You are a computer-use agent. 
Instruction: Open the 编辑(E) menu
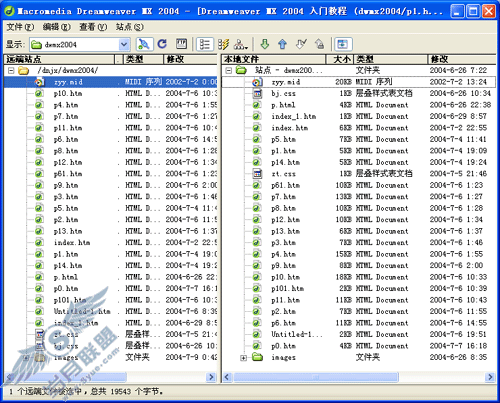click(x=57, y=27)
